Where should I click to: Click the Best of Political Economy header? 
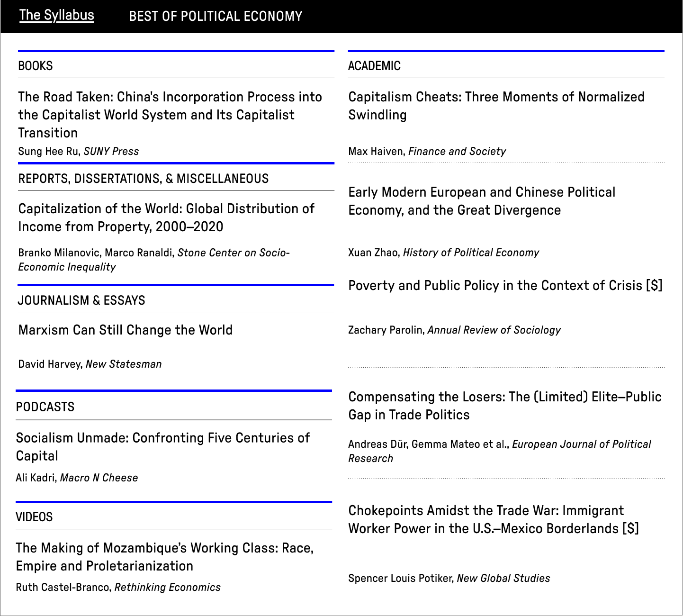[216, 16]
